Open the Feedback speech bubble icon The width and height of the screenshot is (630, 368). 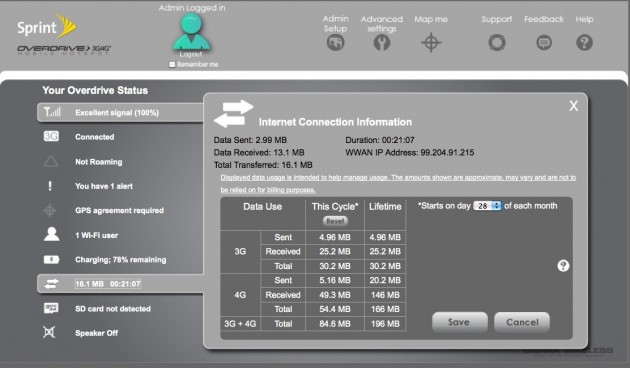544,43
